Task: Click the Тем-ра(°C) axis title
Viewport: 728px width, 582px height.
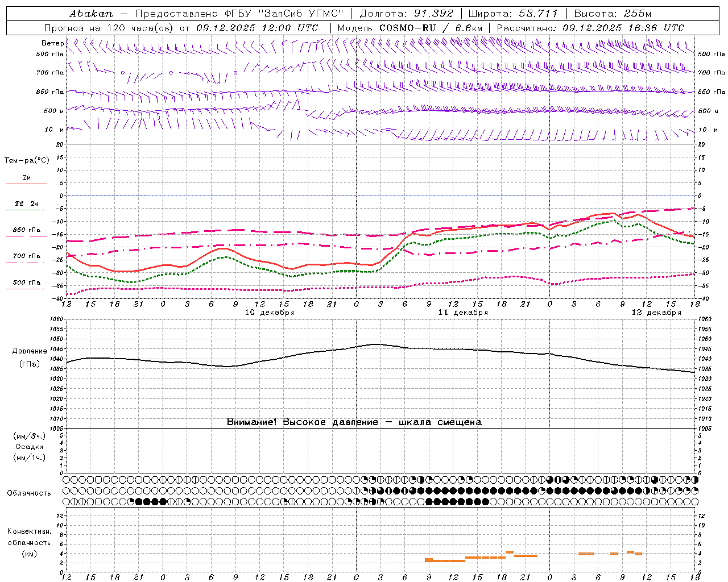Action: pos(27,161)
